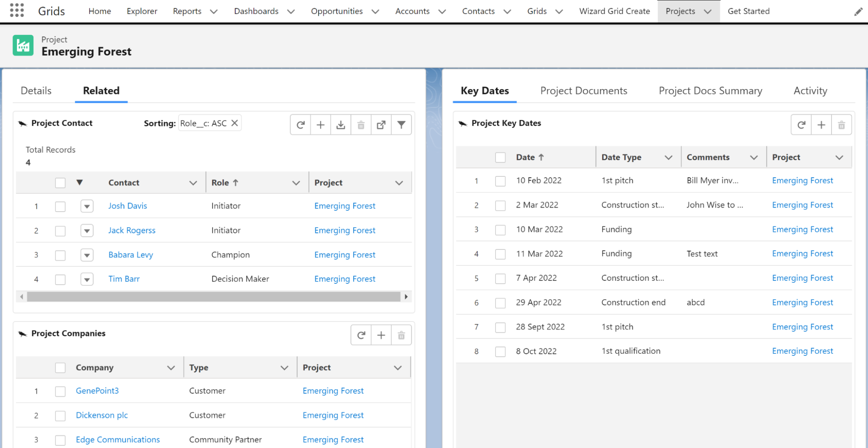Open the app launcher grid icon

(17, 10)
